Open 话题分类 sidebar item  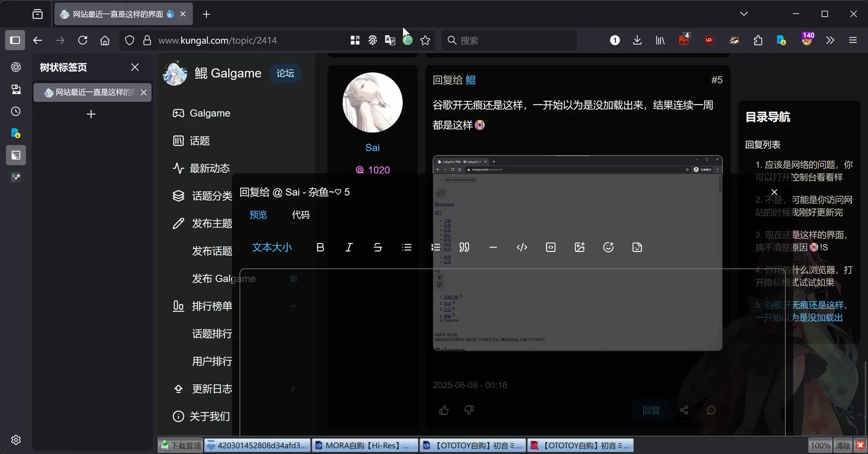(x=202, y=196)
